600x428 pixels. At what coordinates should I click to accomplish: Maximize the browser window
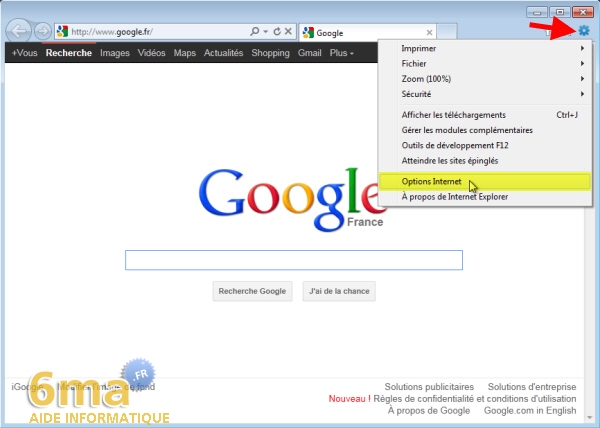pos(559,12)
